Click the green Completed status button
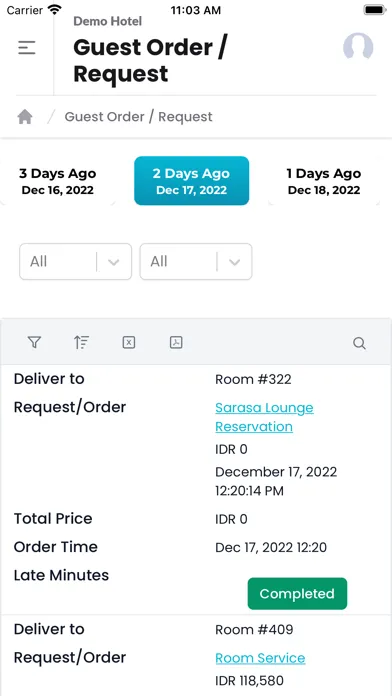This screenshot has width=392, height=696. [x=297, y=593]
